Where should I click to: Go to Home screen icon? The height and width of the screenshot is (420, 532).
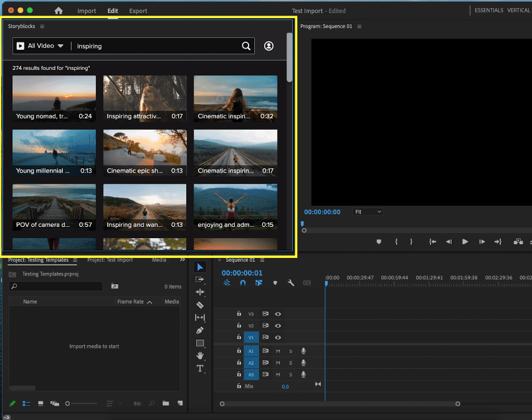click(x=59, y=11)
